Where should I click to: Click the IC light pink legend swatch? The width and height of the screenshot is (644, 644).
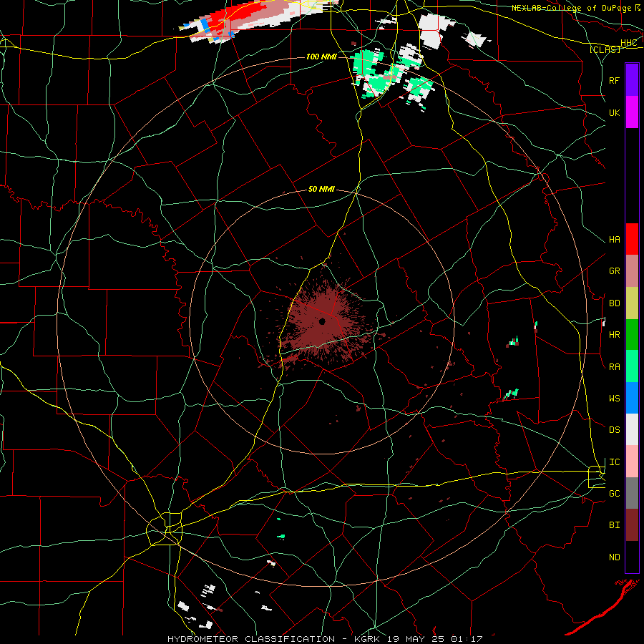(632, 462)
